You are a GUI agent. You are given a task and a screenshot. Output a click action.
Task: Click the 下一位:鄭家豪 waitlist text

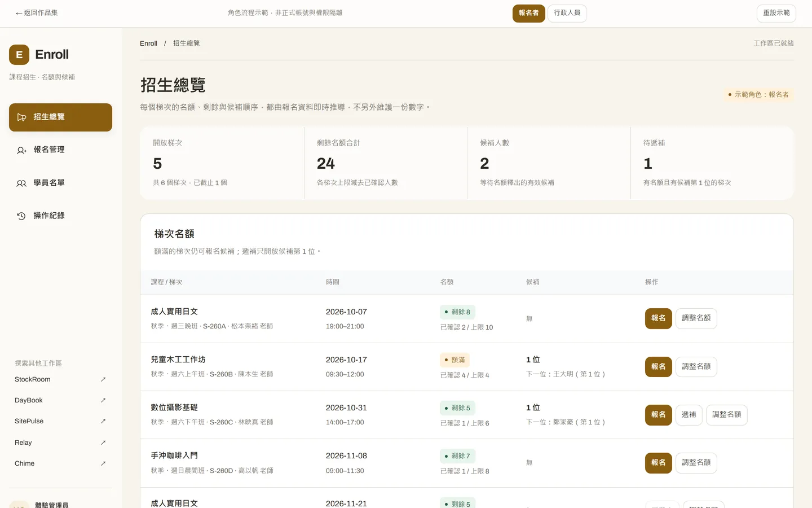click(566, 422)
